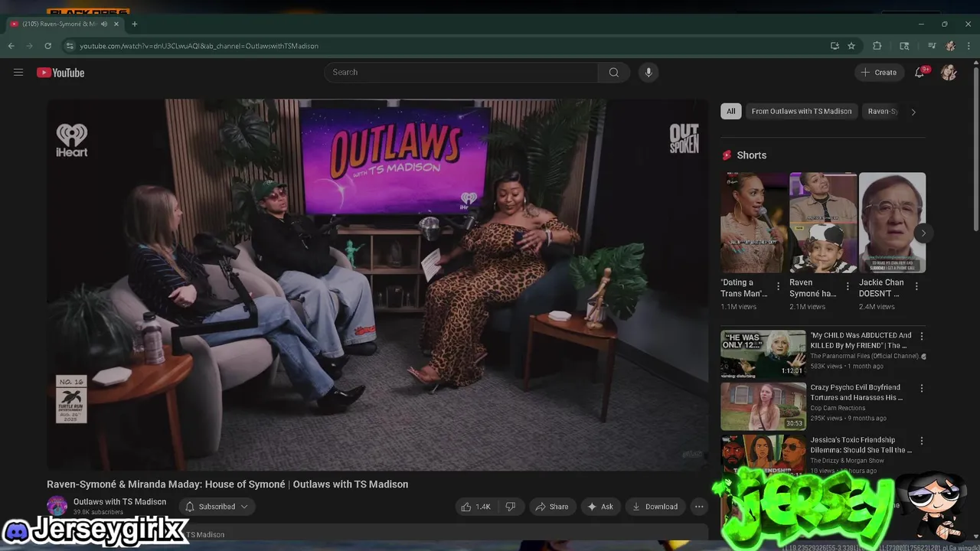Screen dimensions: 980x551
Task: Select the "Raven-Sy..." filter chip
Action: (881, 111)
